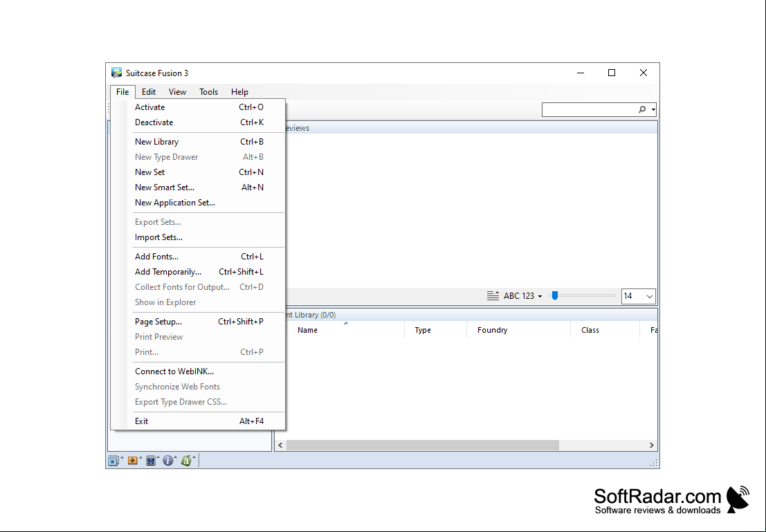Open the Edit menu
Image resolution: width=766 pixels, height=532 pixels.
[149, 92]
